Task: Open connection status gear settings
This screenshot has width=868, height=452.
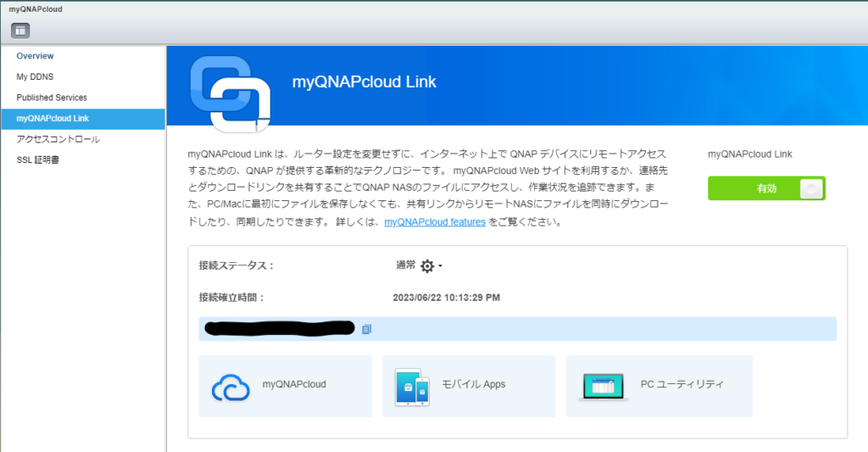Action: click(427, 266)
